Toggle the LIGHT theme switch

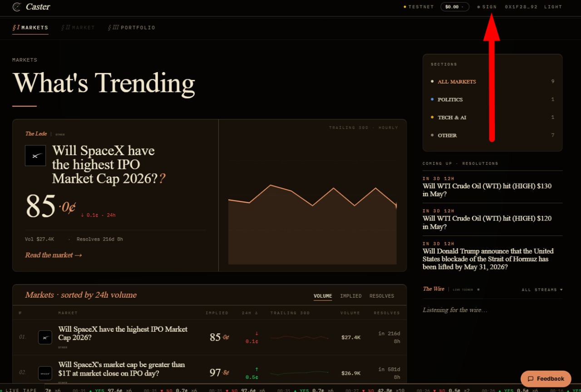tap(553, 7)
